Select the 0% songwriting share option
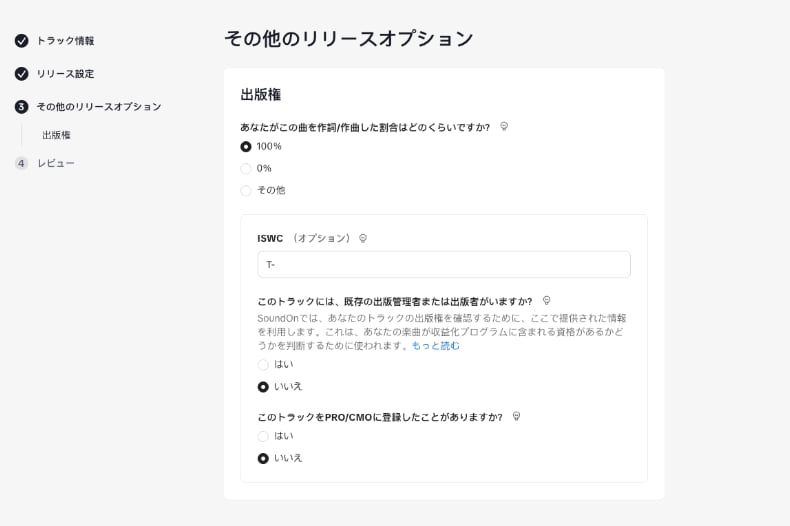Viewport: 790px width, 526px height. tap(246, 168)
